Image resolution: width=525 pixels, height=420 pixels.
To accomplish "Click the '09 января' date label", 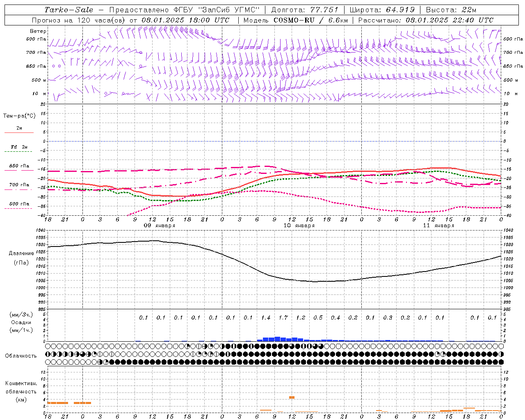I will click(160, 226).
